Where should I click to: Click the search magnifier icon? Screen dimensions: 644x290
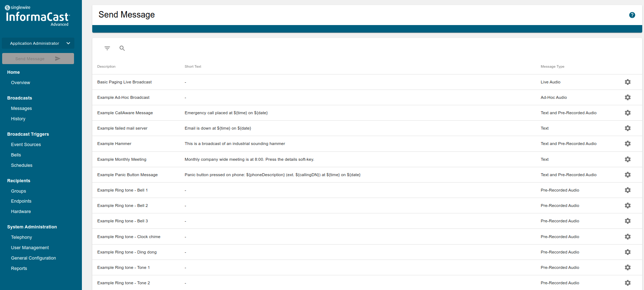(x=122, y=48)
